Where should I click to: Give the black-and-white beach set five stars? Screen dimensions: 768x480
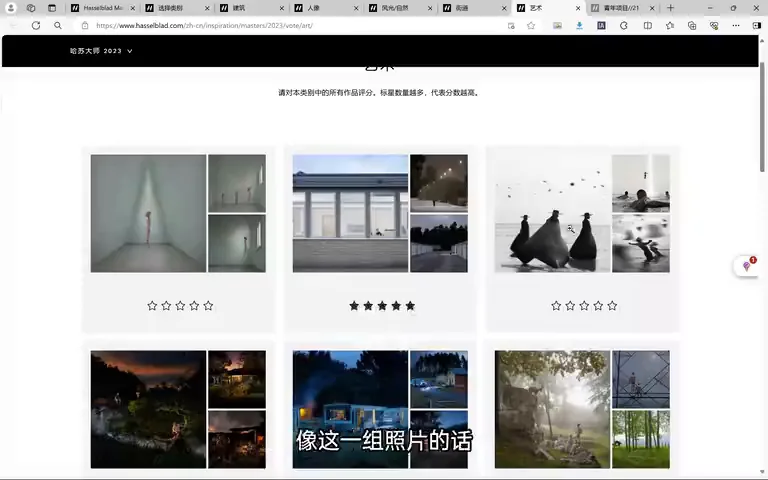click(612, 306)
